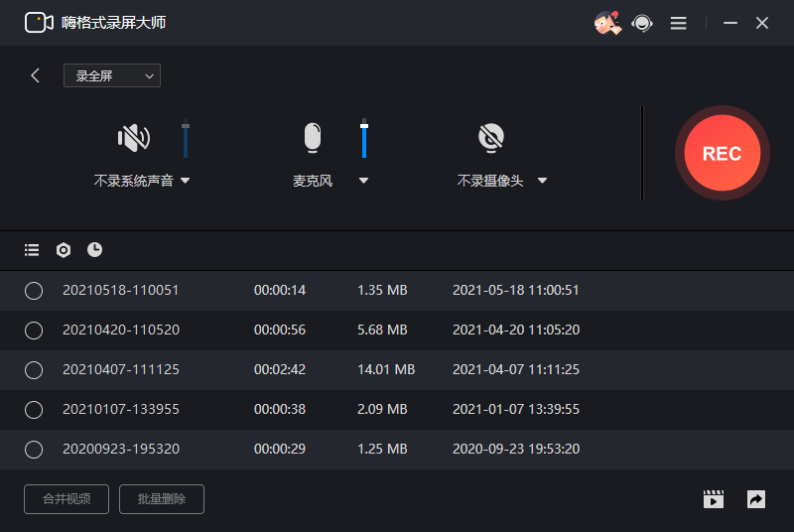Go back with the left arrow
Viewport: 794px width, 532px height.
pos(35,75)
